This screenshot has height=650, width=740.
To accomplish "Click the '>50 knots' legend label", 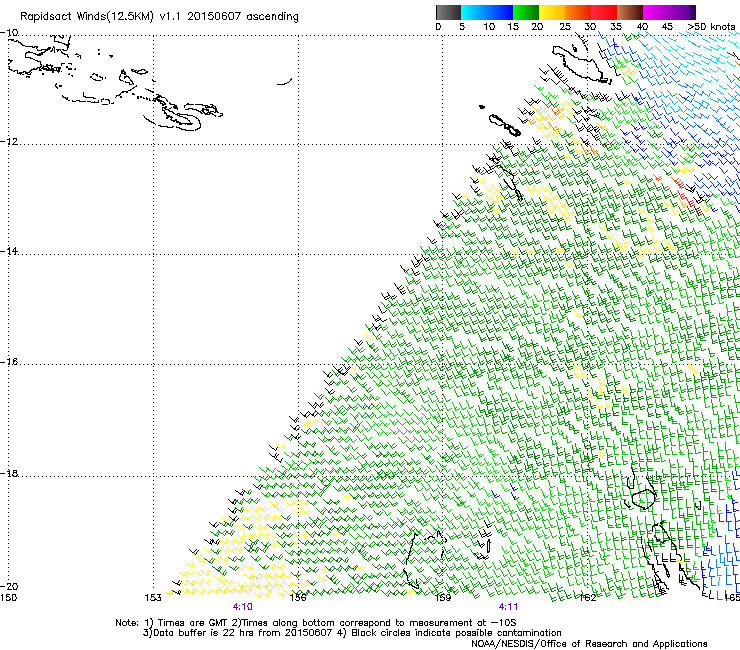I will 712,27.
